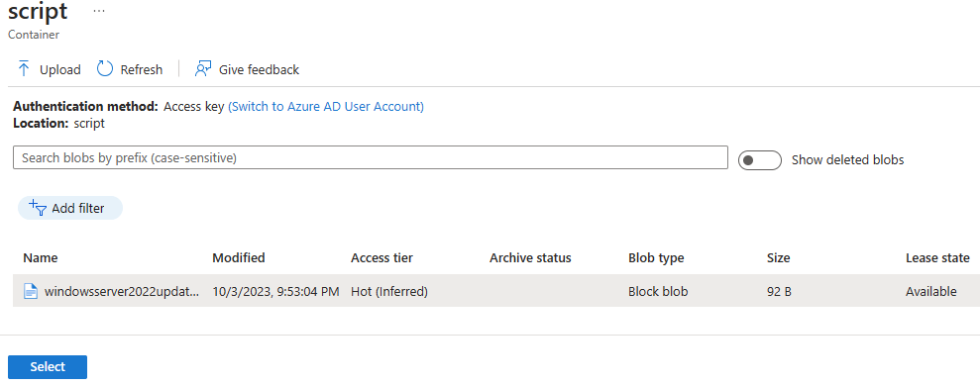980x386 pixels.
Task: Sort by the Size column header
Action: (x=778, y=257)
